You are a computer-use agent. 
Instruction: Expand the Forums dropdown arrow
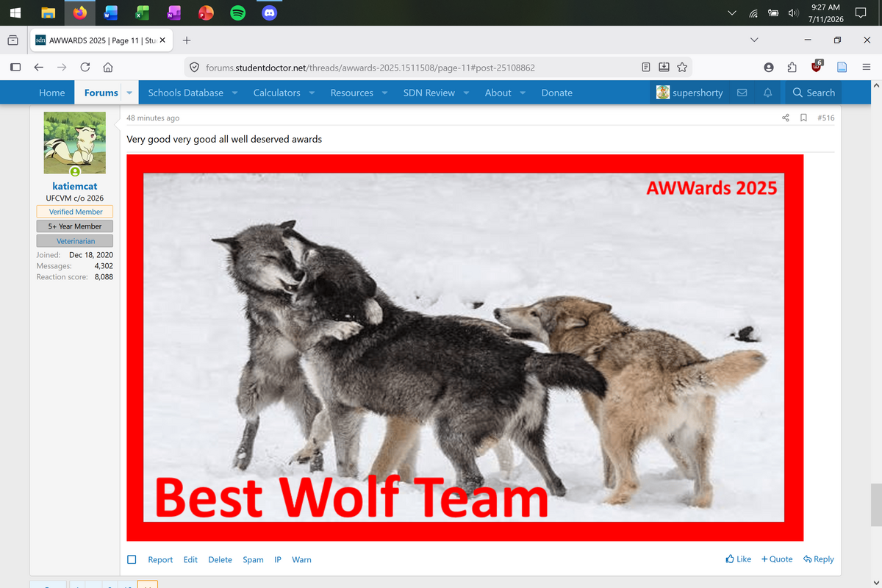click(129, 93)
